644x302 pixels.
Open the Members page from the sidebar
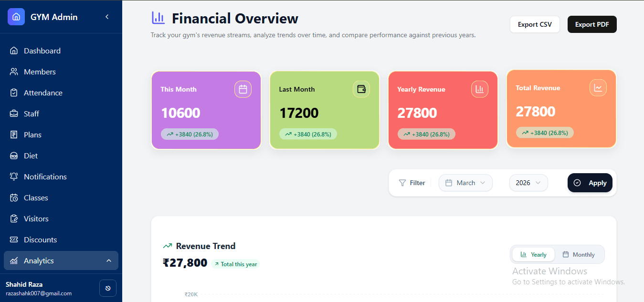point(40,72)
